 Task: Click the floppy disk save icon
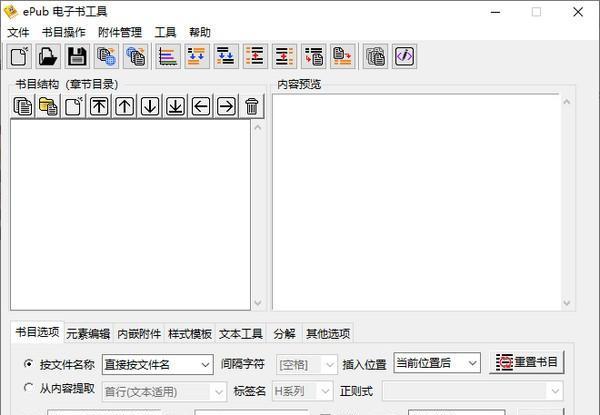[x=77, y=56]
